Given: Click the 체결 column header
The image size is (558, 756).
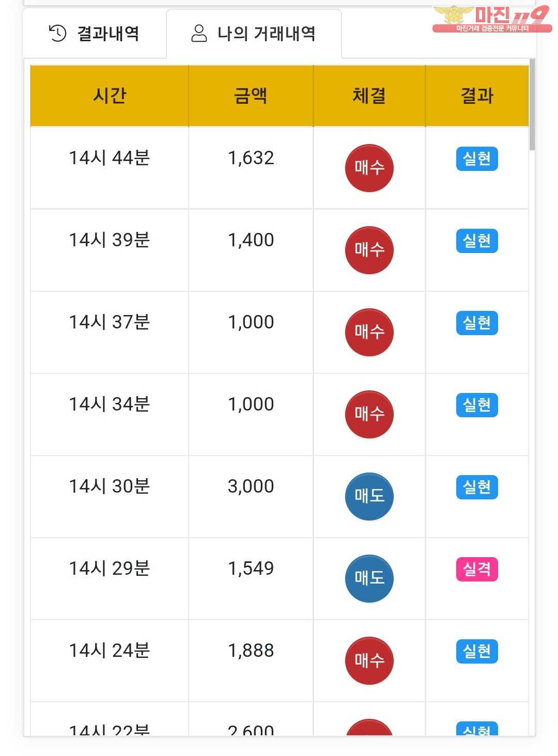Looking at the screenshot, I should coord(369,96).
